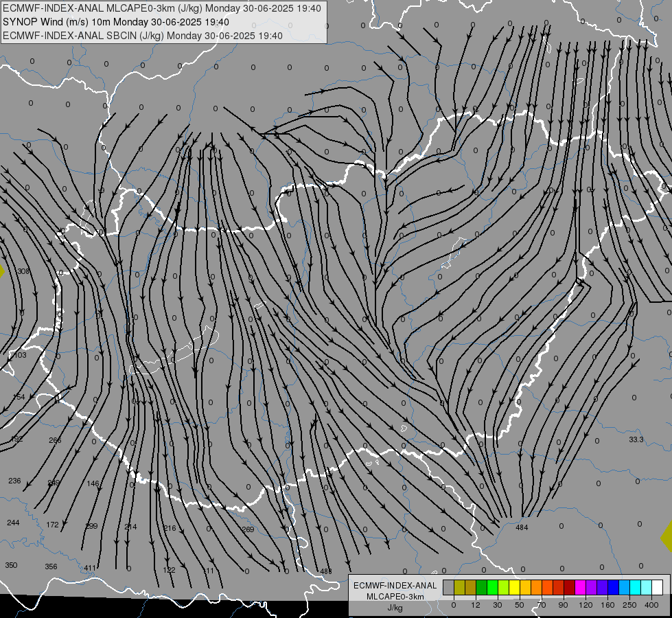
Task: Click the legend label ECMWF-INDEX-ANAL
Action: click(x=395, y=586)
